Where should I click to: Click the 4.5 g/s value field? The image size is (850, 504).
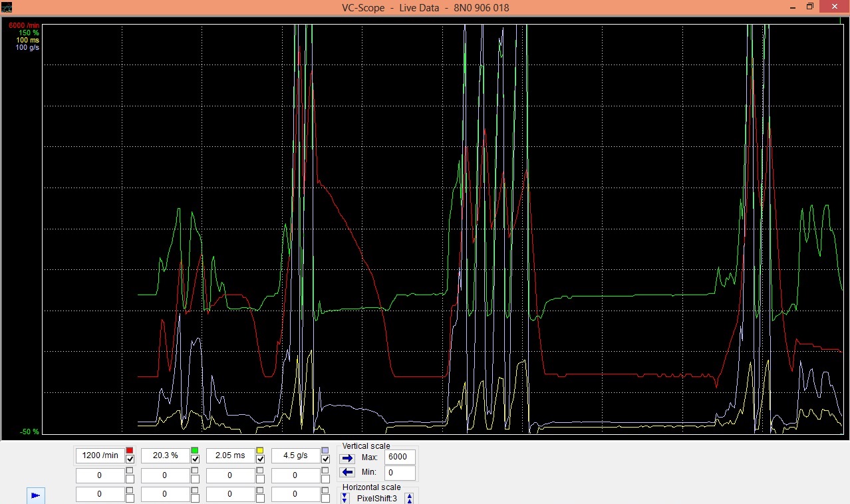(x=295, y=455)
